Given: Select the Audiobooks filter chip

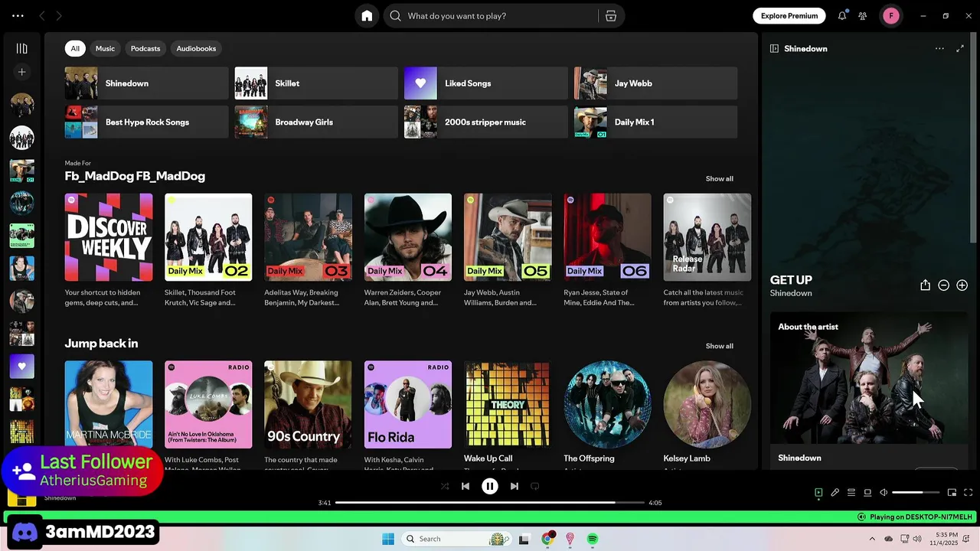Looking at the screenshot, I should [x=196, y=48].
